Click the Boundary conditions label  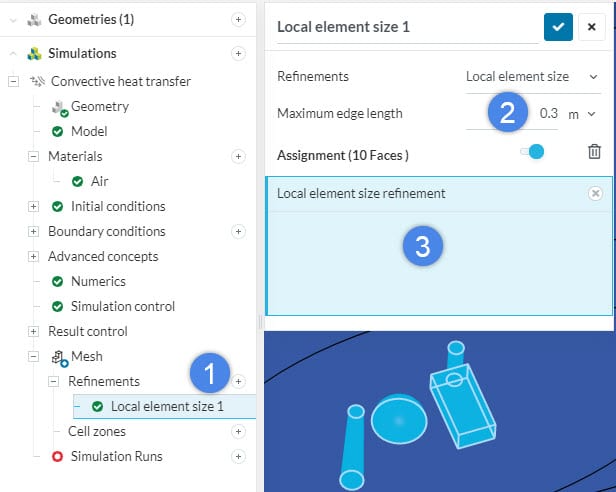tap(107, 231)
